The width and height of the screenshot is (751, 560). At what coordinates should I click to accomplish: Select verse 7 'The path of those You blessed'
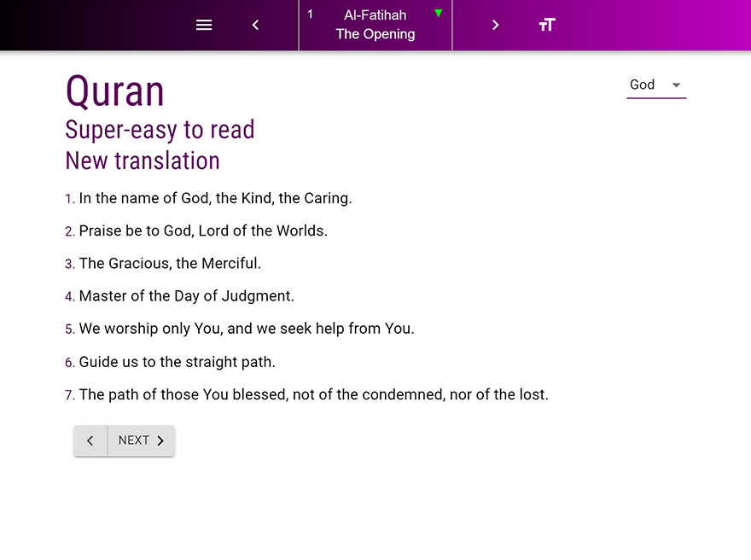(306, 394)
